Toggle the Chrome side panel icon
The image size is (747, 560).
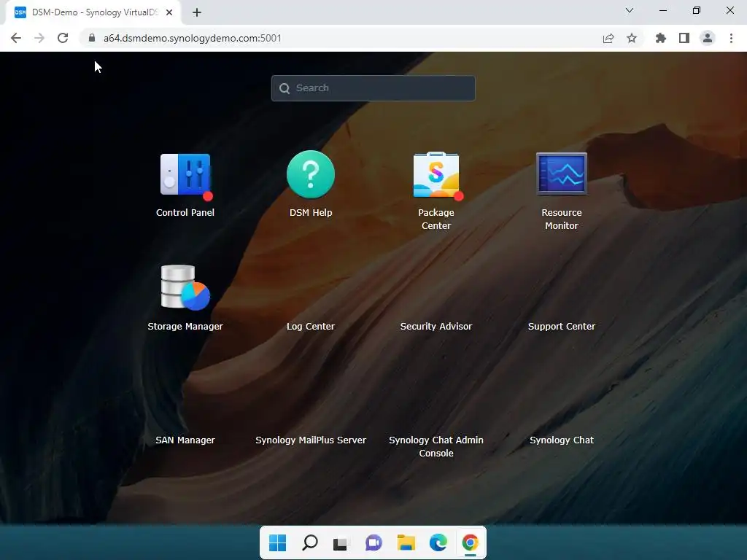tap(684, 38)
